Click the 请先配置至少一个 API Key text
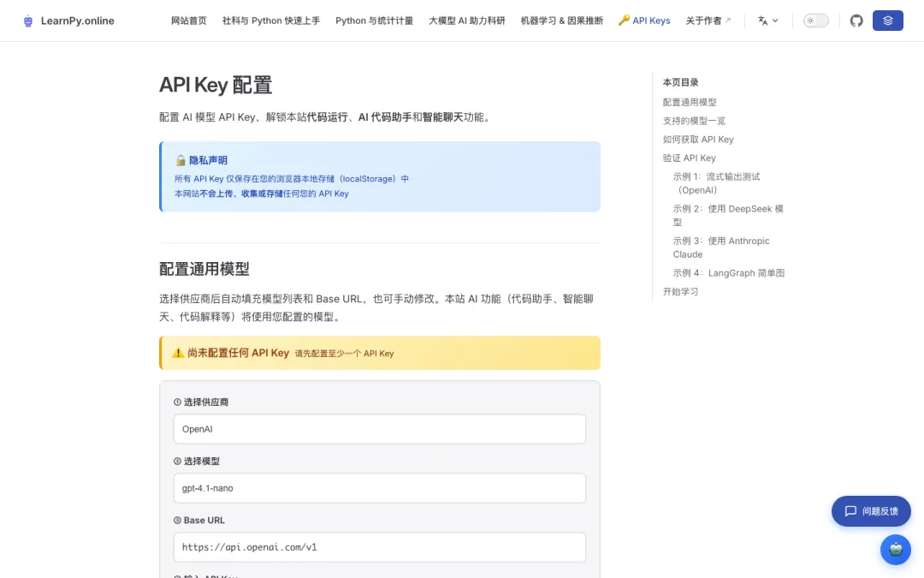 [x=344, y=354]
